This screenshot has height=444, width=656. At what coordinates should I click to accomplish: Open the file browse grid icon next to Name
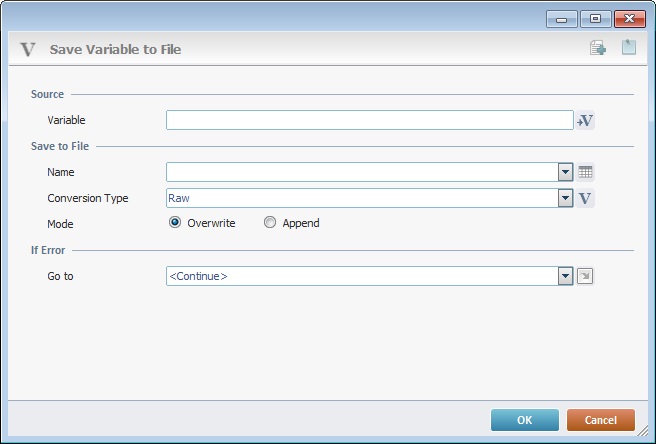[585, 172]
